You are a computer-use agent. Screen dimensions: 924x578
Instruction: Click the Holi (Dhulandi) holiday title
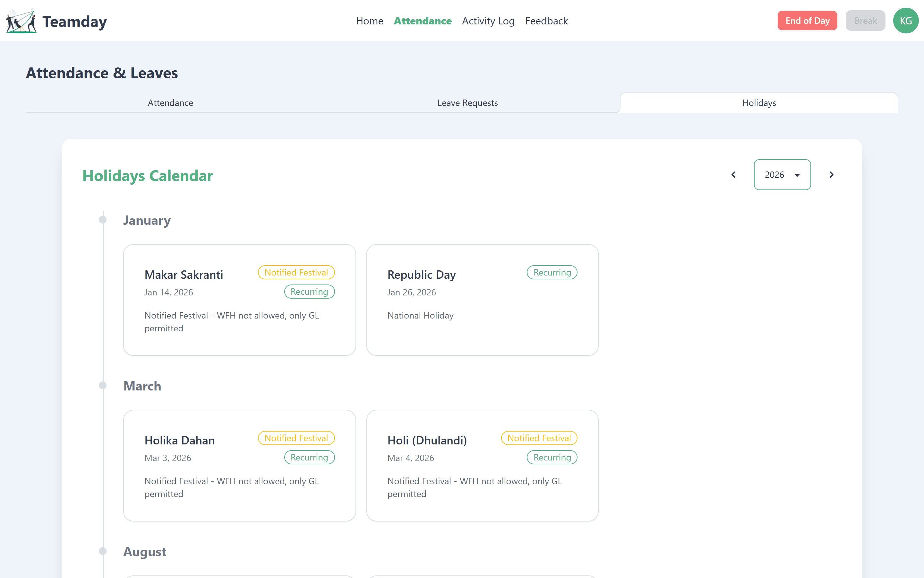427,440
